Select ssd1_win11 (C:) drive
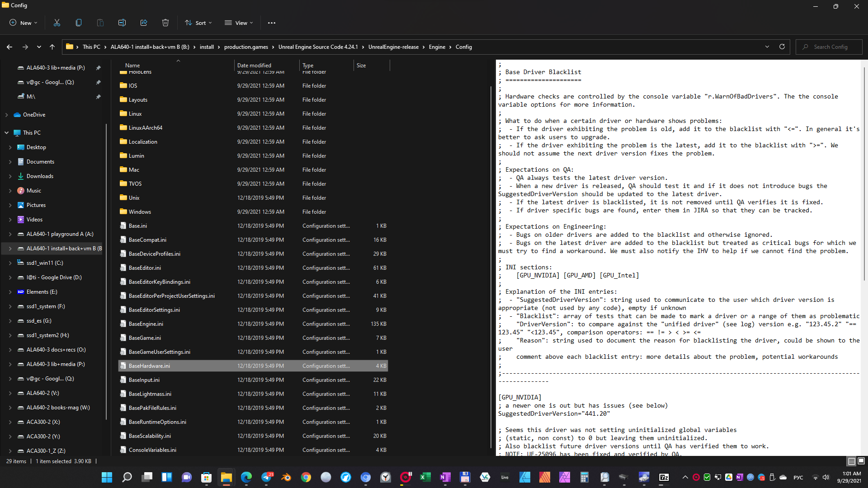868x488 pixels. coord(45,263)
